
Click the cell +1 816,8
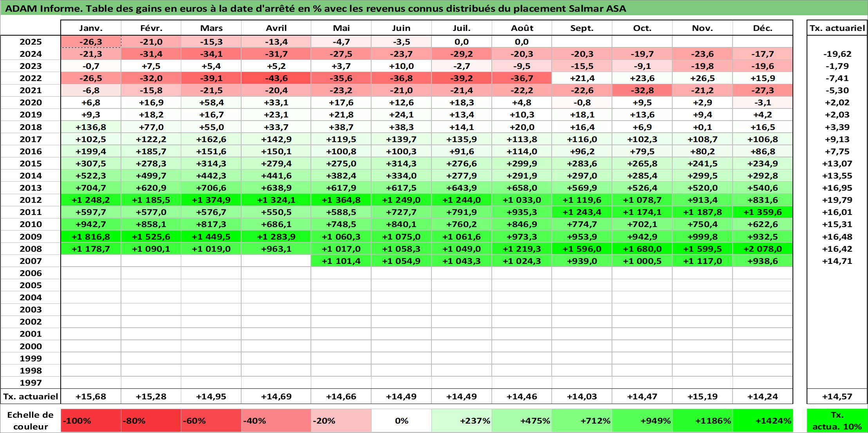tap(91, 236)
